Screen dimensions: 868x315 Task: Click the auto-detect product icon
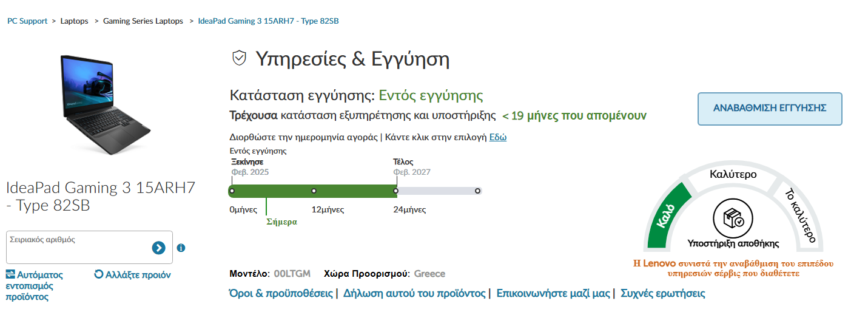click(10, 274)
